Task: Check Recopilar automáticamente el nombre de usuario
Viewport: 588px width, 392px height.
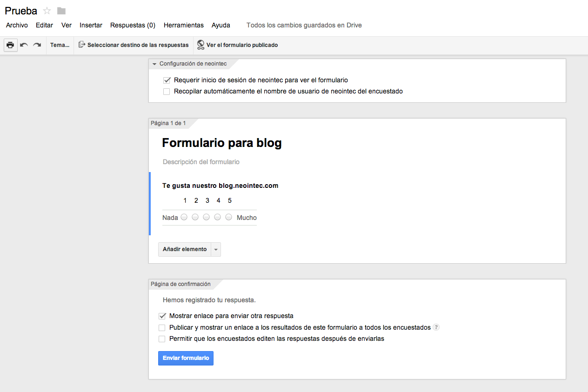Action: [167, 92]
